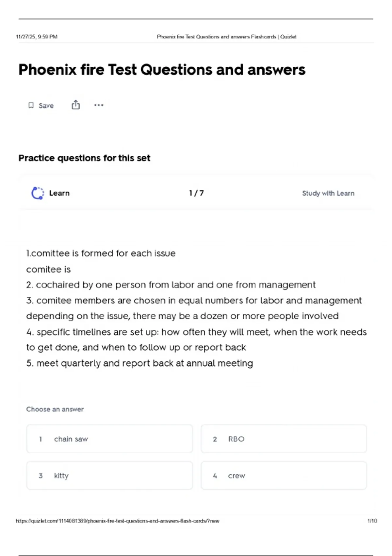Image resolution: width=392 pixels, height=556 pixels.
Task: Open the three-dot more options menu
Action: pyautogui.click(x=99, y=105)
